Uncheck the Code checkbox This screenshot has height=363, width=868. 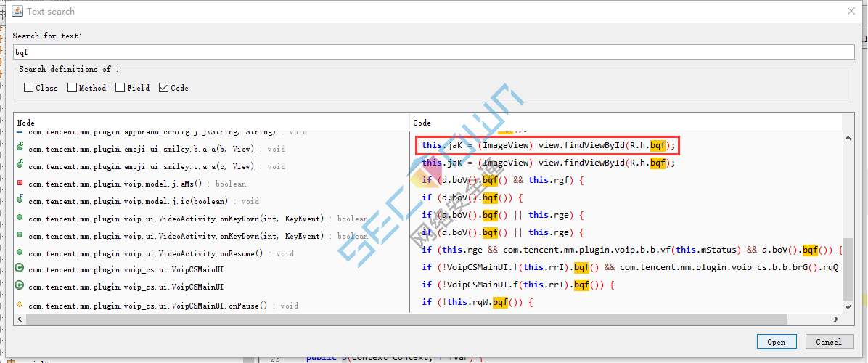[x=163, y=87]
